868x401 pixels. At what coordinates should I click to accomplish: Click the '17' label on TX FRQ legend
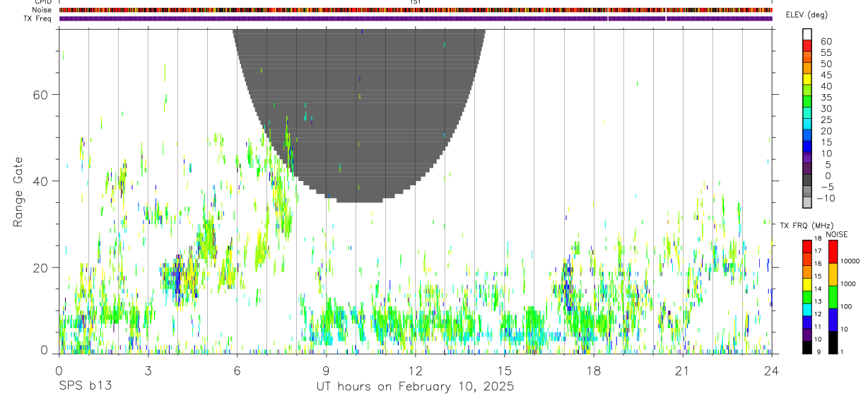(x=818, y=251)
